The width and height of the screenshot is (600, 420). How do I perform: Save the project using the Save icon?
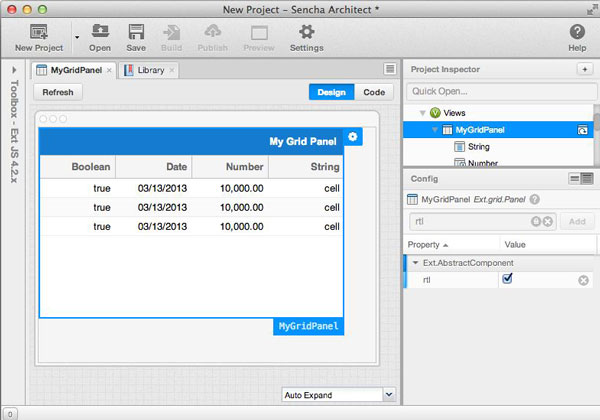(136, 33)
